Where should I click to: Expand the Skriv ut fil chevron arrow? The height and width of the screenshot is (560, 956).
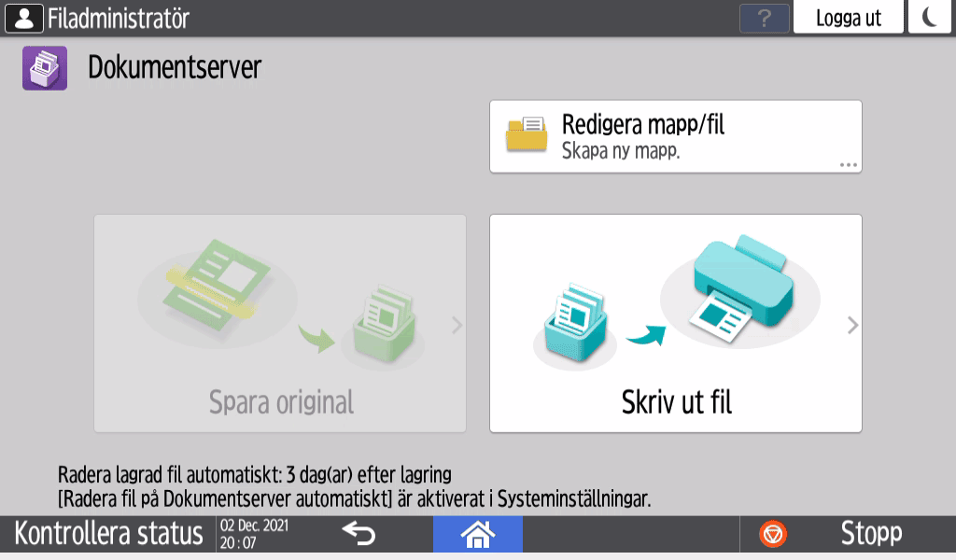tap(852, 326)
